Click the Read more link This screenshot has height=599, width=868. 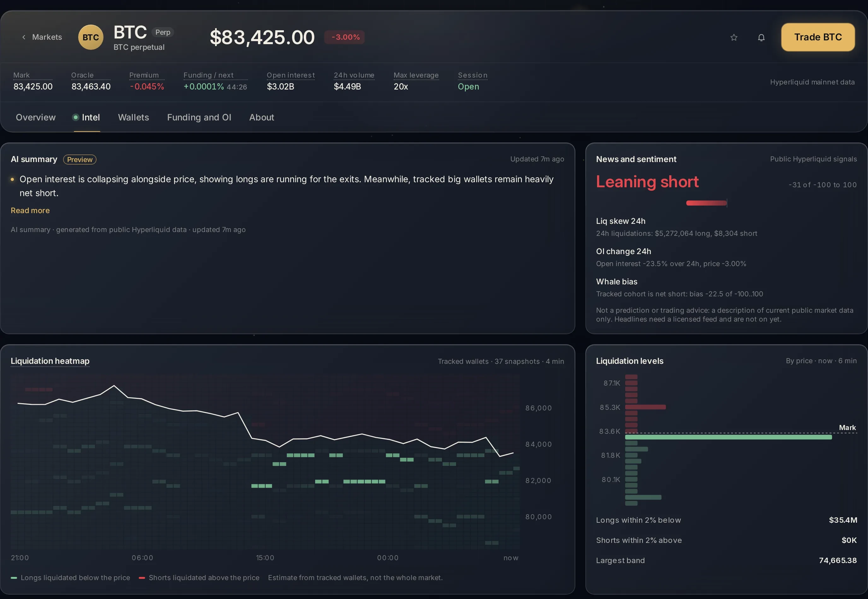(30, 211)
